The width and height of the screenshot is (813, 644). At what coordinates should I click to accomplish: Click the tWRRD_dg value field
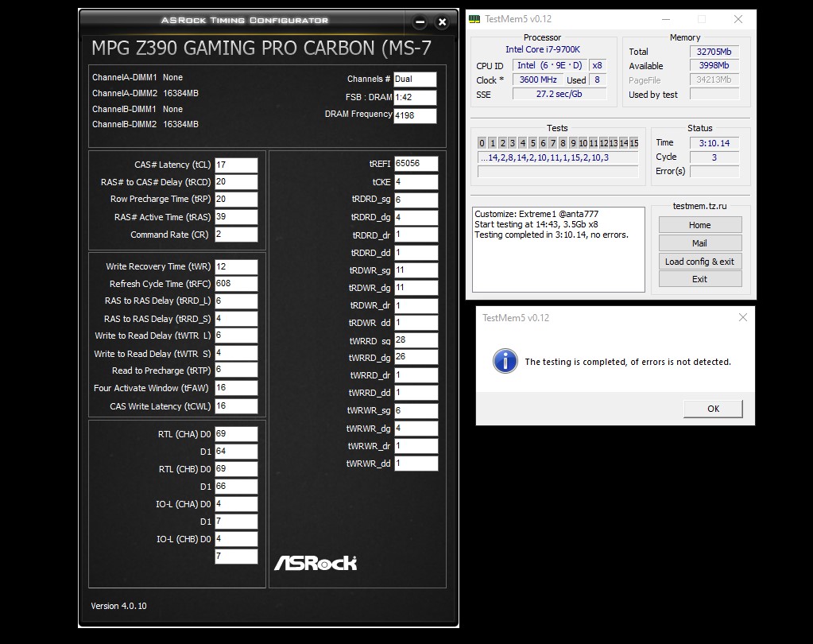[x=416, y=357]
